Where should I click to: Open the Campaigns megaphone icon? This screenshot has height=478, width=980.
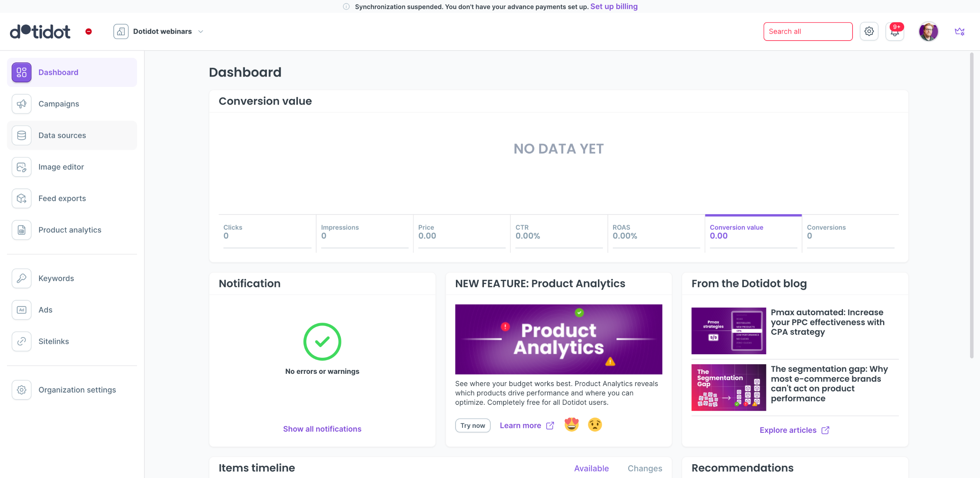[21, 104]
